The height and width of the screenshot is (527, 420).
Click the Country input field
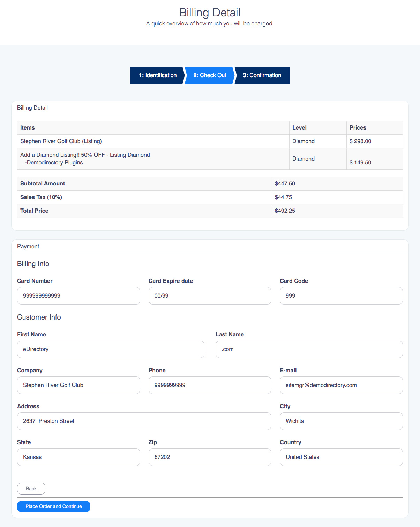(x=341, y=457)
